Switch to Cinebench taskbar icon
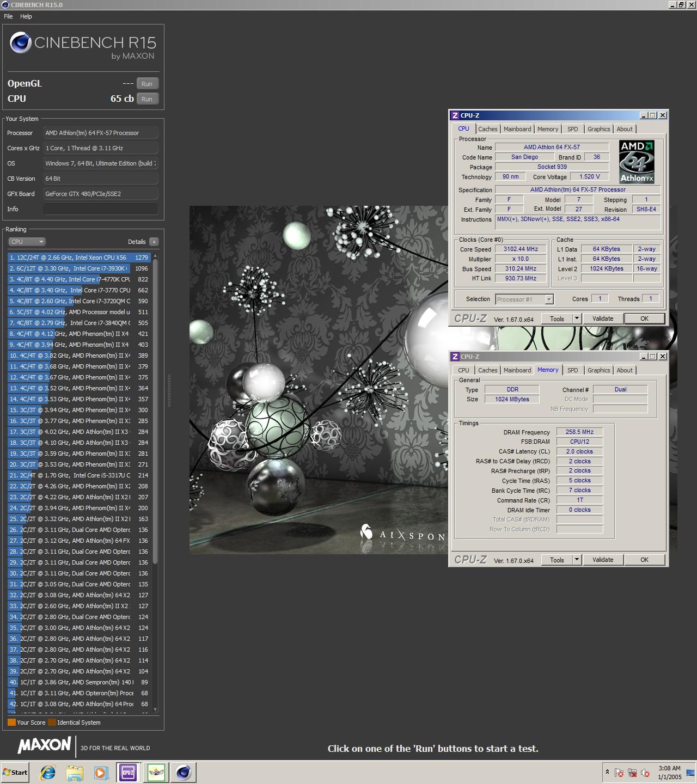Image resolution: width=697 pixels, height=784 pixels. coord(184,772)
